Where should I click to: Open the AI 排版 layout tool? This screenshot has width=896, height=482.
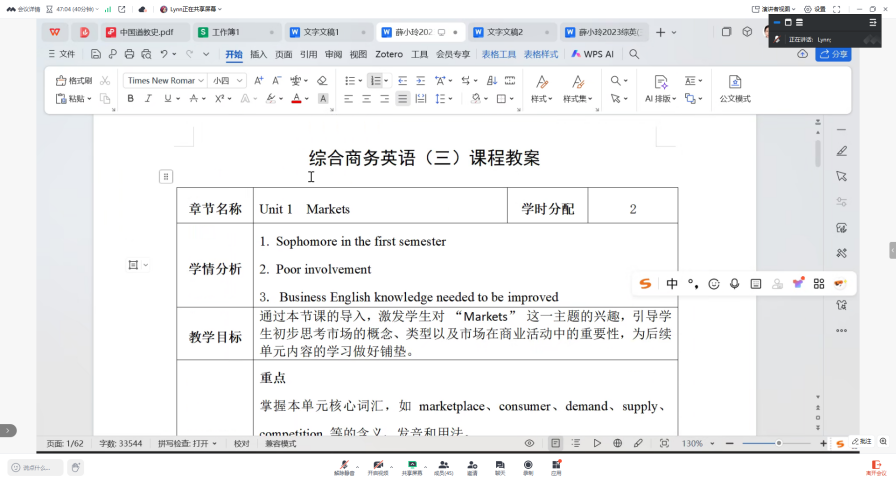661,88
